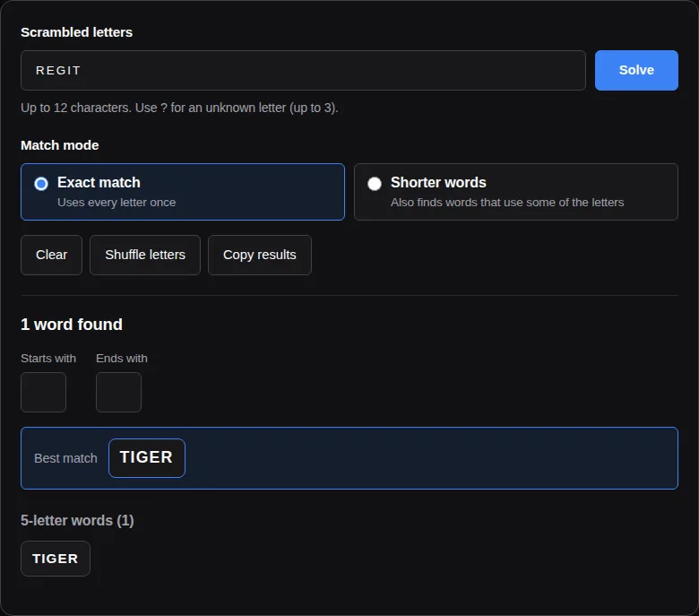699x616 pixels.
Task: Click the 'Up to 12 characters' hint text
Action: coord(179,108)
